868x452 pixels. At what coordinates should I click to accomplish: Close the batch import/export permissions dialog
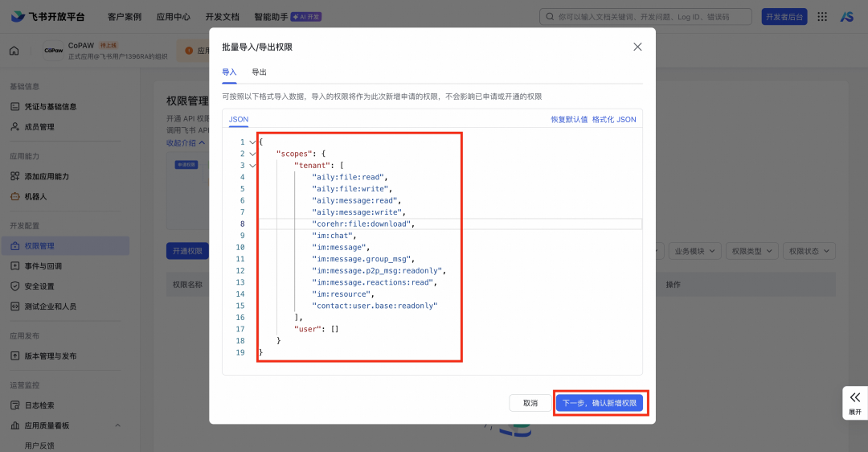pyautogui.click(x=637, y=47)
